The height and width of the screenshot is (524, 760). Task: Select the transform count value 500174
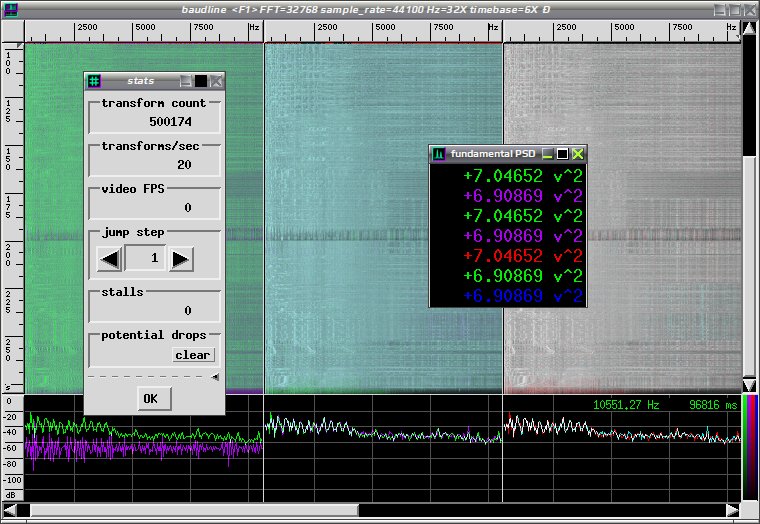(x=170, y=122)
